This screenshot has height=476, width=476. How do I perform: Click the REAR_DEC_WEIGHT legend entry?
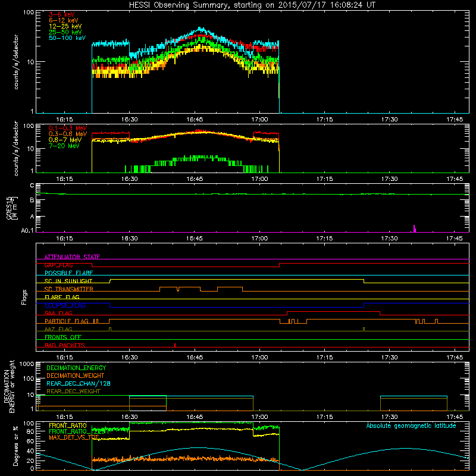pos(73,392)
